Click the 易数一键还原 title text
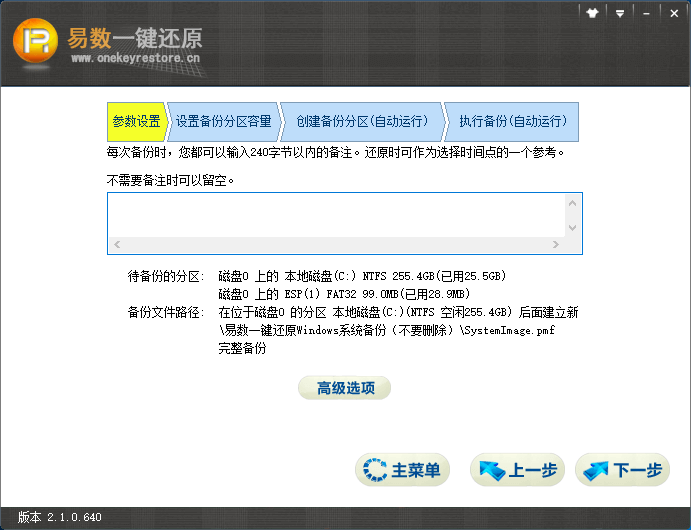 135,38
